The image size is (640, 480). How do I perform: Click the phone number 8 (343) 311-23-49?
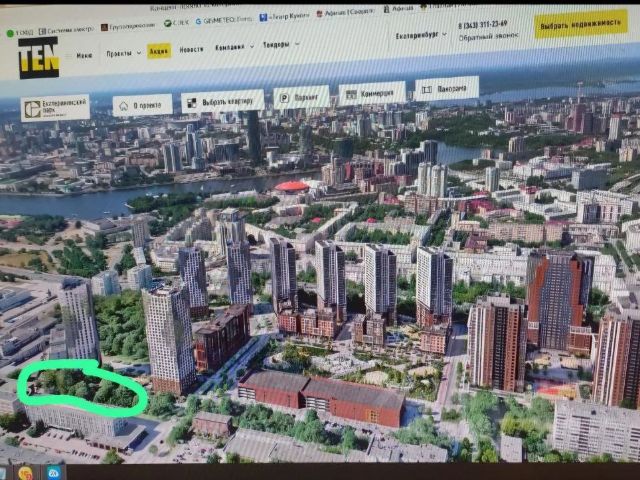click(x=482, y=24)
